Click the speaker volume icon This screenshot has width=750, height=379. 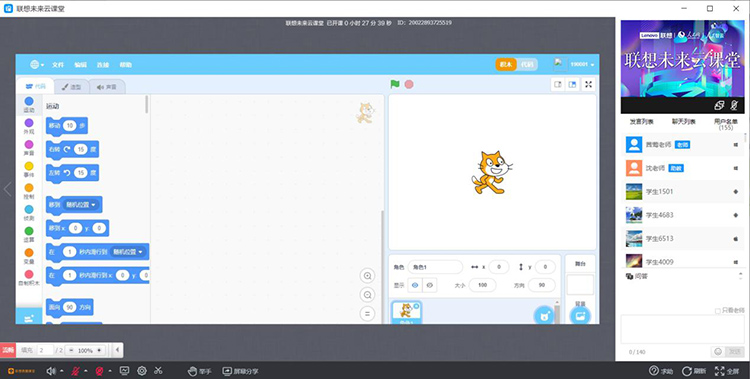point(51,371)
